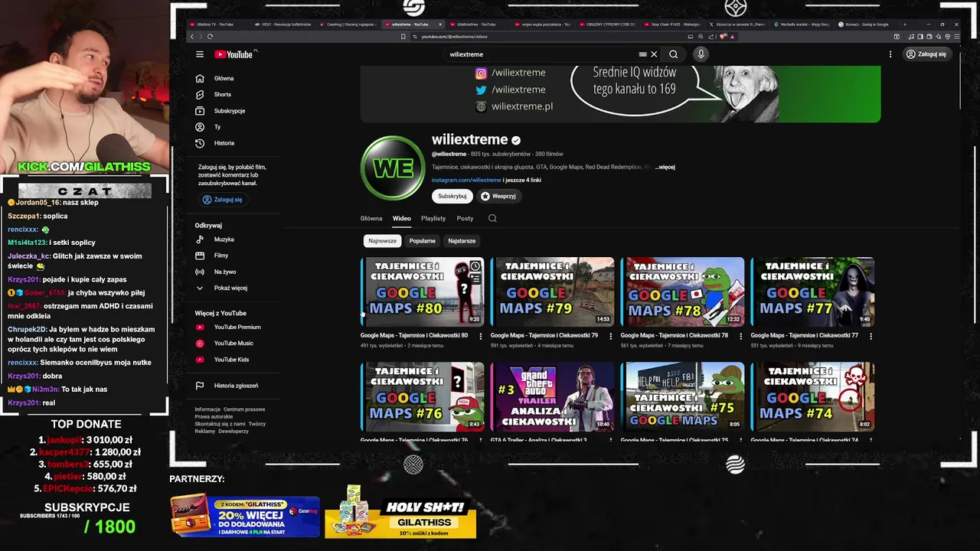Click the CaseHug GILATHISS partner banner
Viewport: 980px width, 551px height.
pyautogui.click(x=245, y=516)
